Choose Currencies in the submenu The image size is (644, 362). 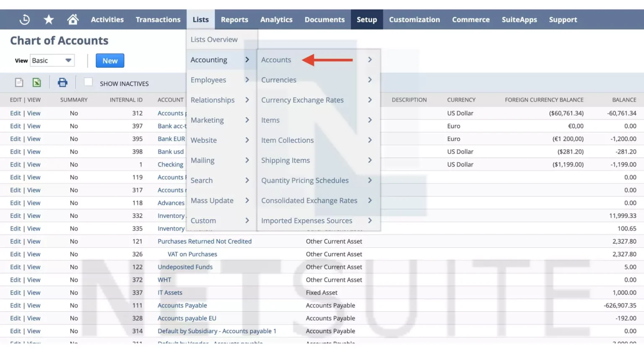278,80
